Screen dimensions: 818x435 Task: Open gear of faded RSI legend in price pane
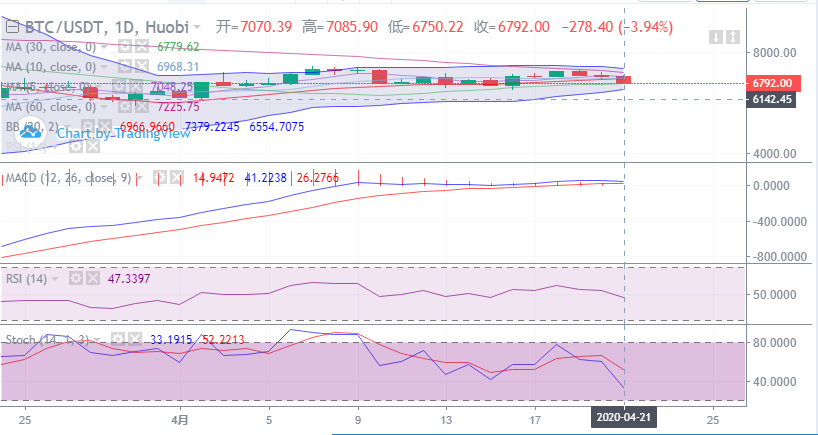click(76, 147)
